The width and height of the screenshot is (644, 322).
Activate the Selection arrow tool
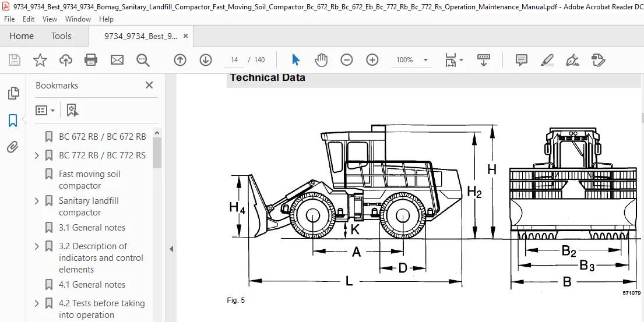(x=295, y=60)
